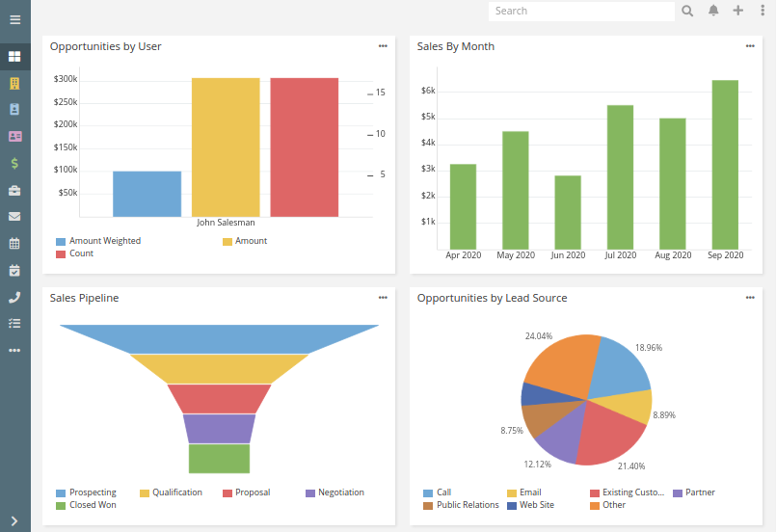Open the top-right vertical dots user menu
Image resolution: width=776 pixels, height=532 pixels.
tap(763, 11)
